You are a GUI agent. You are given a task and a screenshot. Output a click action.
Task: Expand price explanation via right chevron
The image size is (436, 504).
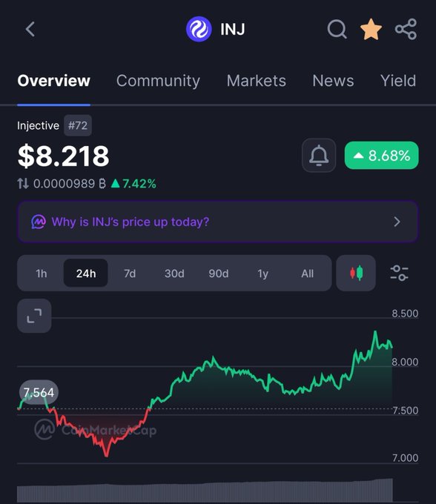click(397, 222)
